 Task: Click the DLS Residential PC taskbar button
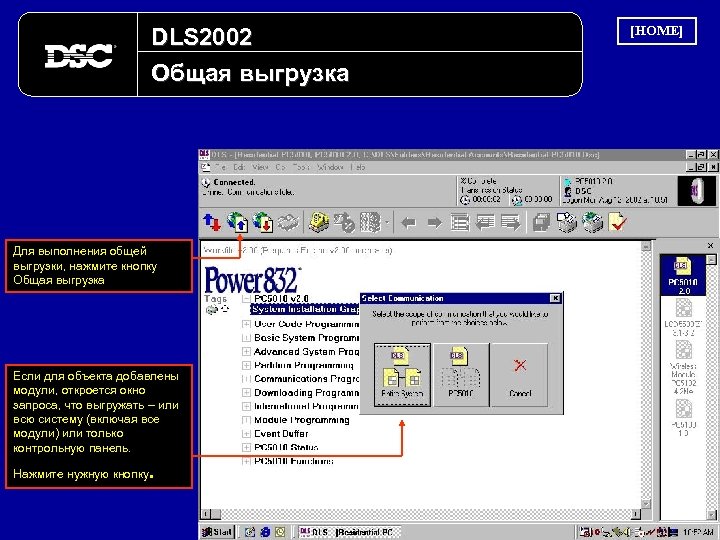click(x=349, y=532)
